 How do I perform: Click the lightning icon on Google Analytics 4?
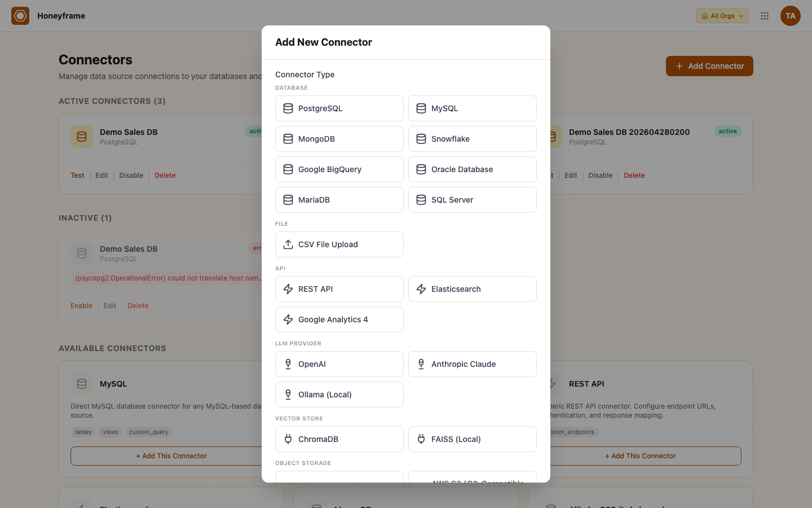(288, 319)
